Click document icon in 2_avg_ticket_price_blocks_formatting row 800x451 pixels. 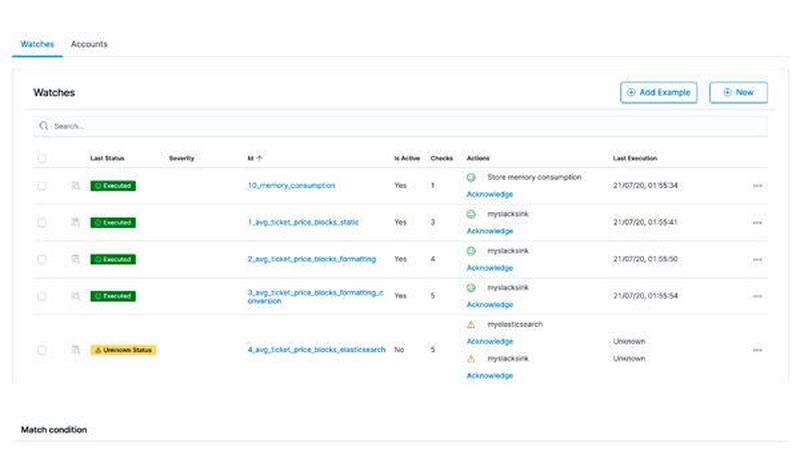(76, 259)
